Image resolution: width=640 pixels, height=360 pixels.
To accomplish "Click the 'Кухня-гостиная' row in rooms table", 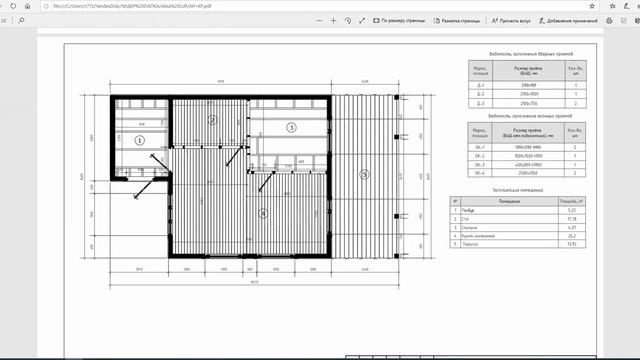I will [518, 236].
